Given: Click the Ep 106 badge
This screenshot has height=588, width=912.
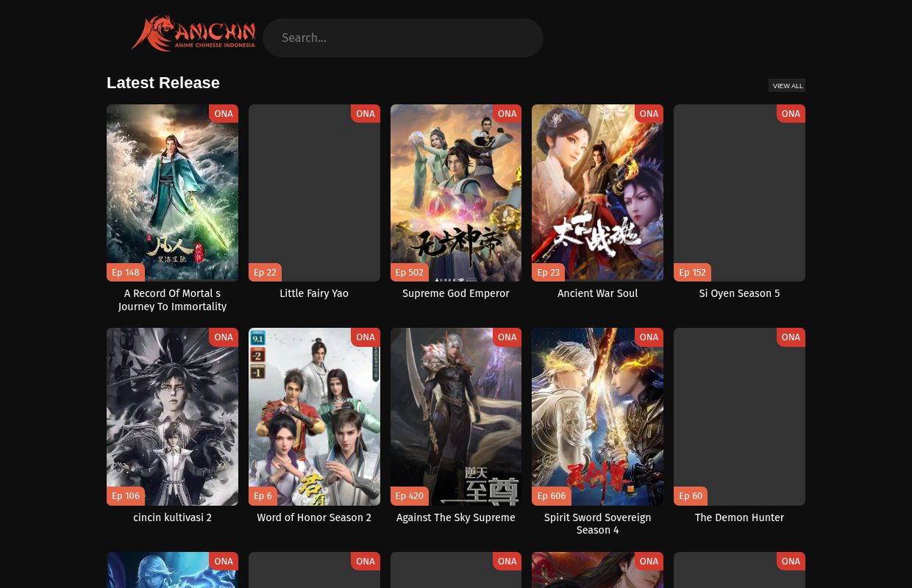Looking at the screenshot, I should click(126, 496).
